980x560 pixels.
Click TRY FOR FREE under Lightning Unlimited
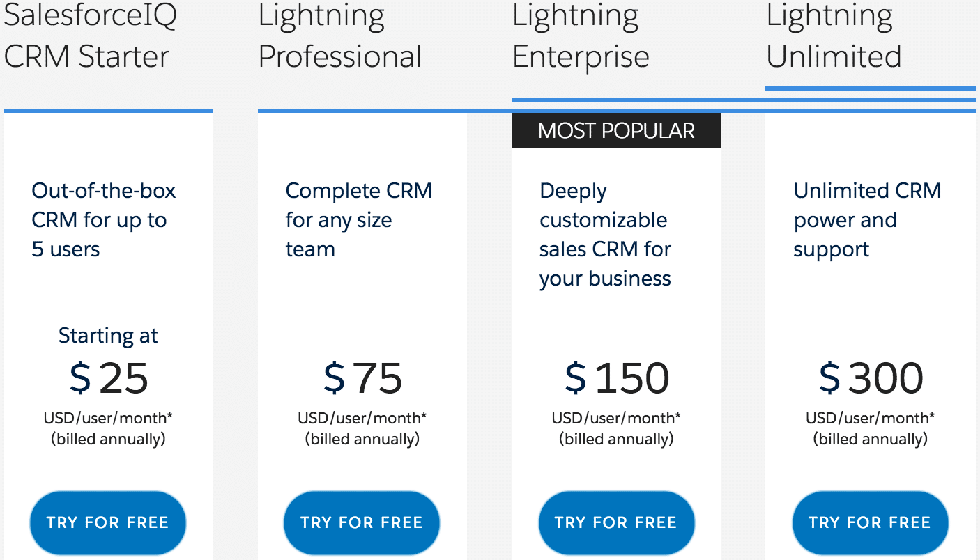(870, 522)
